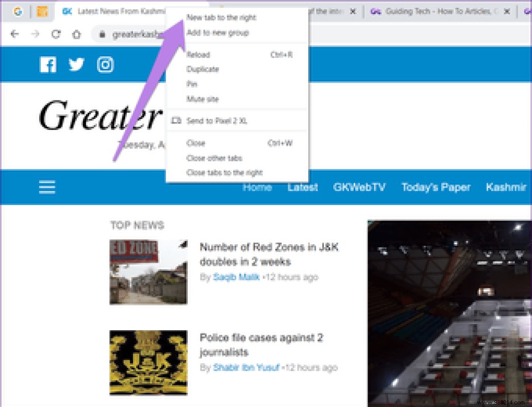Select Pin from the tab context menu

click(192, 84)
